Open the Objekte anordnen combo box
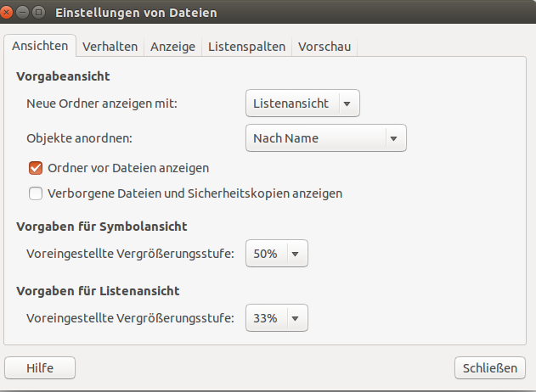 tap(326, 138)
